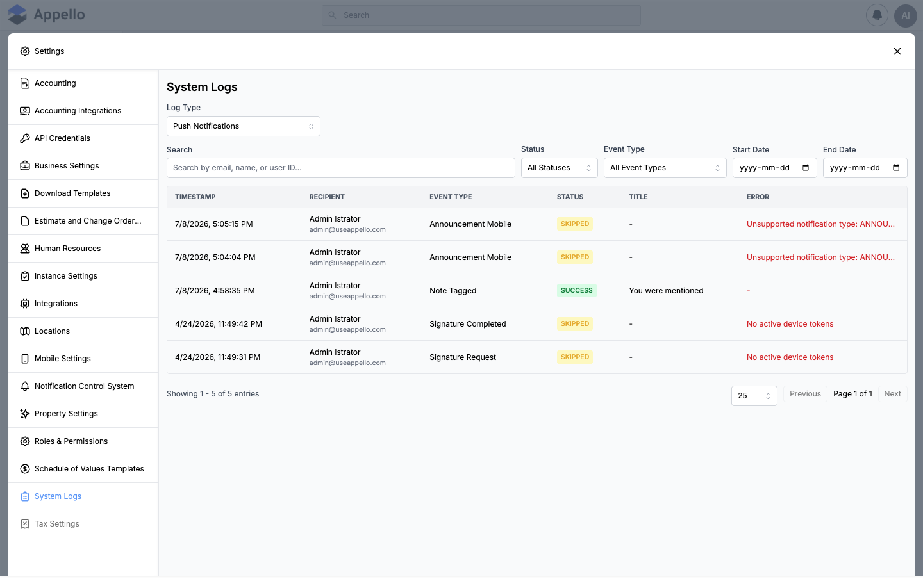
Task: Click the Locations map icon
Action: tap(25, 331)
